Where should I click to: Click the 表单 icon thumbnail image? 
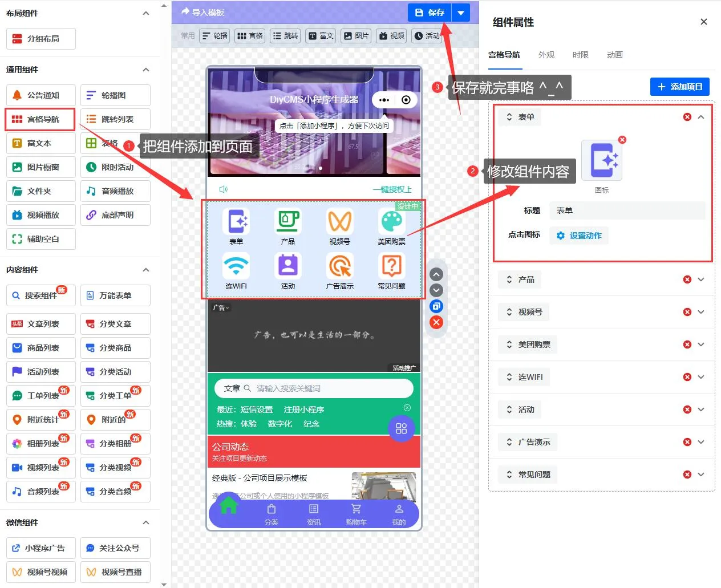pos(601,161)
